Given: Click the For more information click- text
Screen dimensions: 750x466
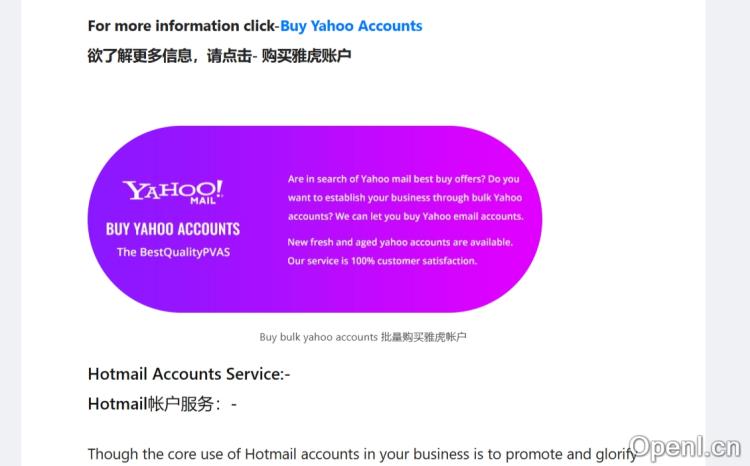Looking at the screenshot, I should coord(184,26).
